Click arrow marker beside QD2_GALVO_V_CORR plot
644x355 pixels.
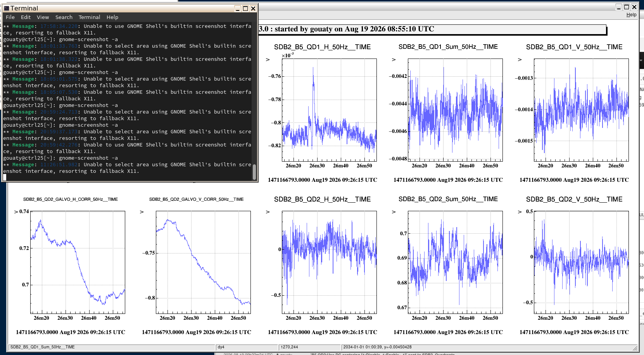coord(142,212)
